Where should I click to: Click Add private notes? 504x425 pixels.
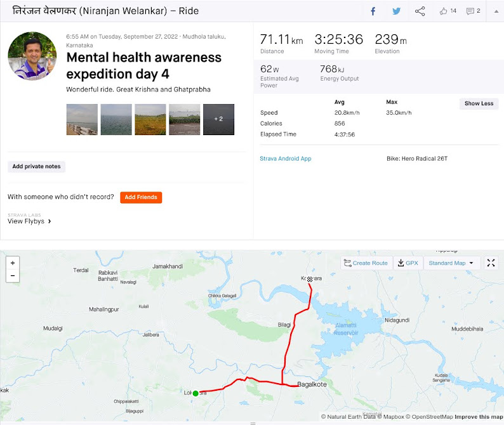coord(36,166)
